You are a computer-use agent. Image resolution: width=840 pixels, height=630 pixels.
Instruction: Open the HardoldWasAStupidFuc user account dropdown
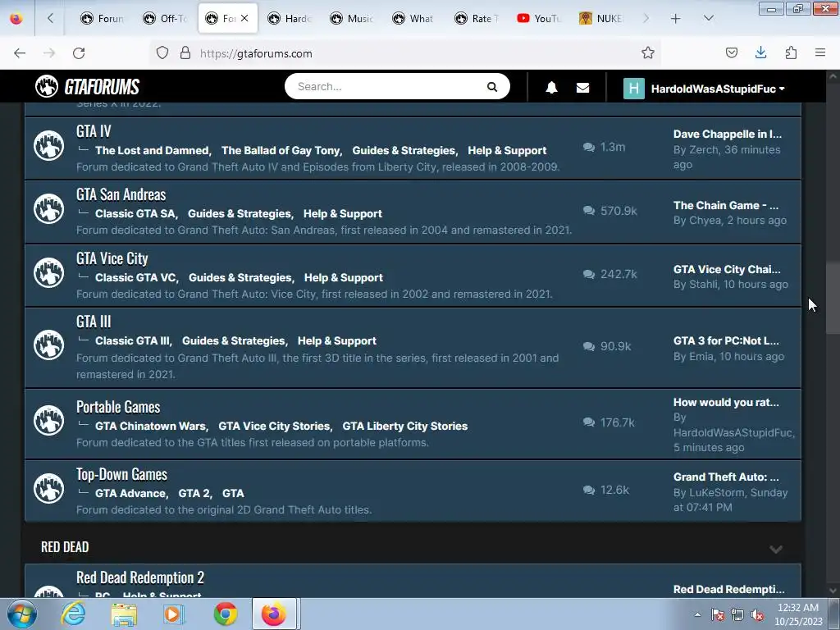point(705,89)
